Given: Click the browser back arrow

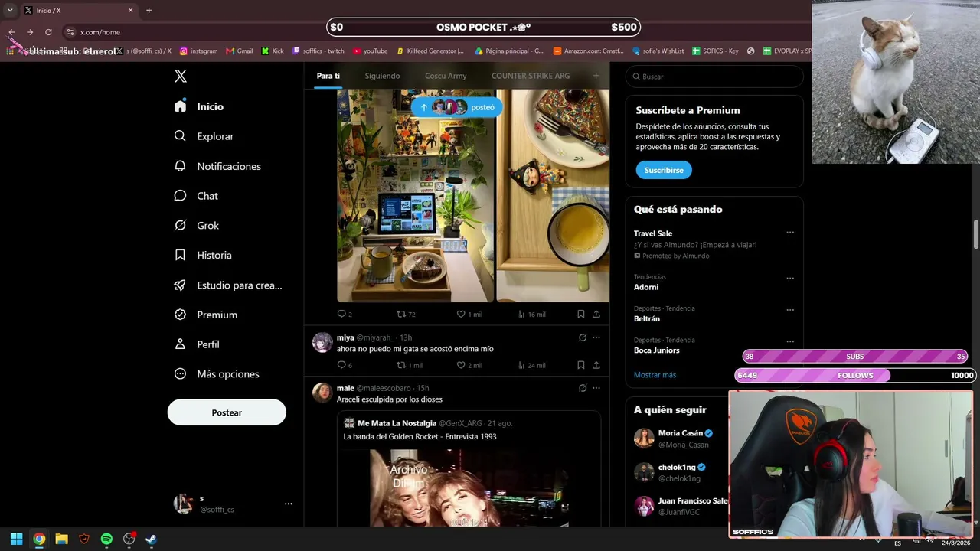Looking at the screenshot, I should pyautogui.click(x=11, y=32).
